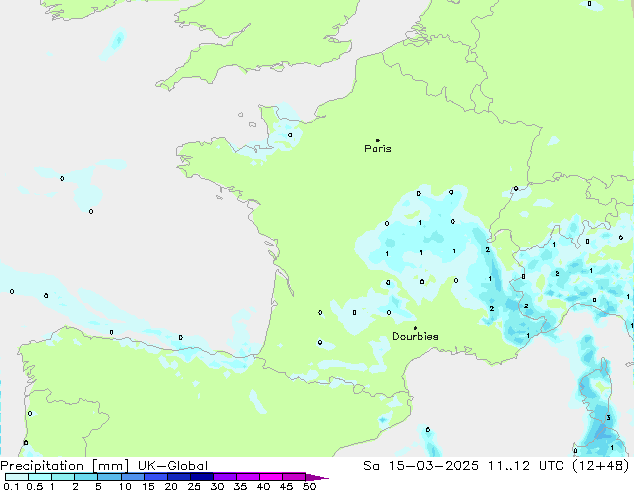Click the legend label '50'
This screenshot has height=490, width=634.
coord(309,486)
